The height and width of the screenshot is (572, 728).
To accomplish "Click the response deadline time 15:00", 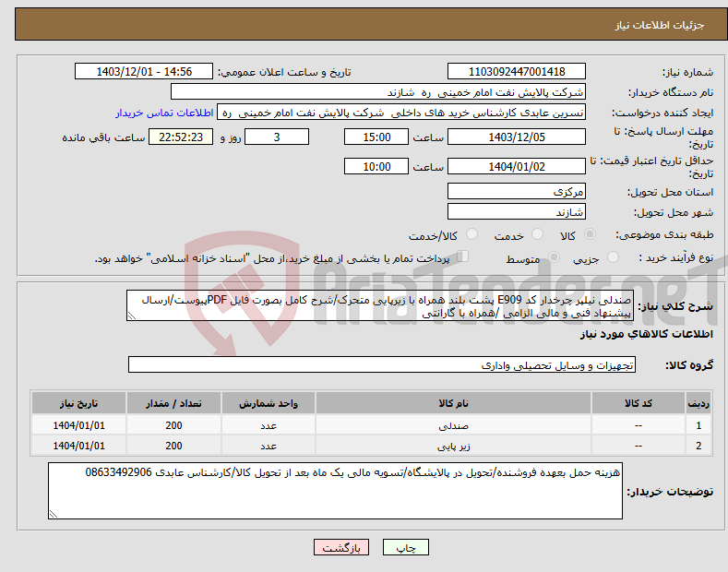I will pos(376,137).
